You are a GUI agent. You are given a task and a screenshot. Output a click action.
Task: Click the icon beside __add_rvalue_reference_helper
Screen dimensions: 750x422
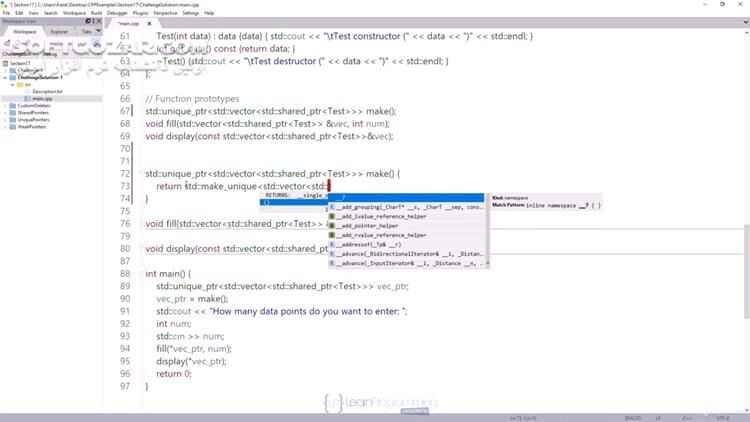pyautogui.click(x=333, y=235)
